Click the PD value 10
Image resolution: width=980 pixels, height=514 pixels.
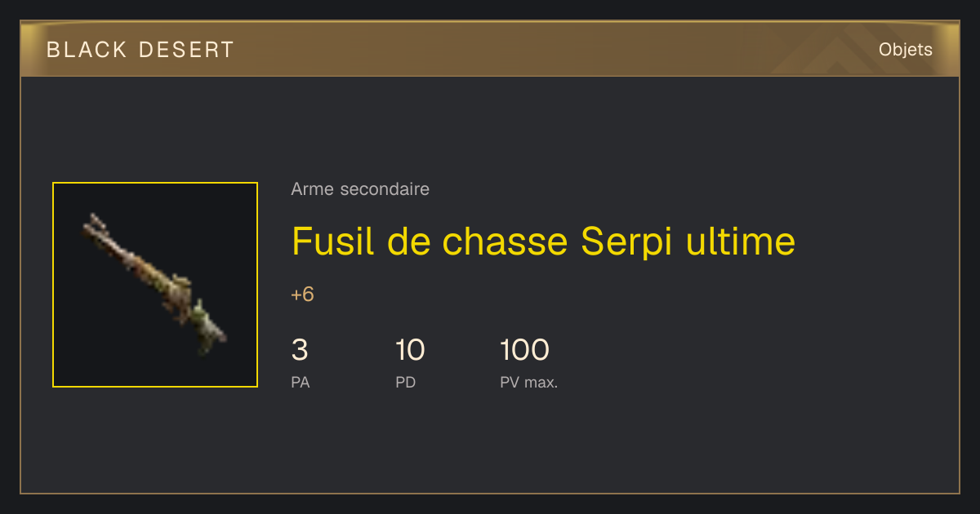(410, 350)
